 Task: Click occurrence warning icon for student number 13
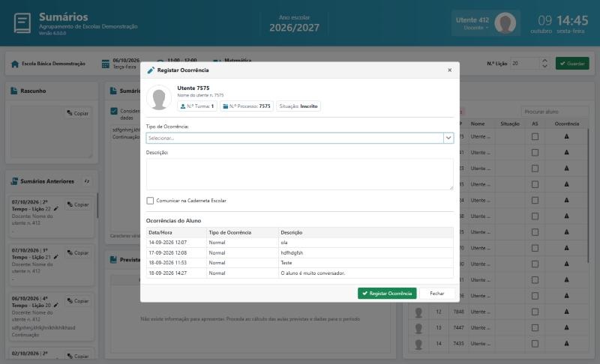point(567,328)
